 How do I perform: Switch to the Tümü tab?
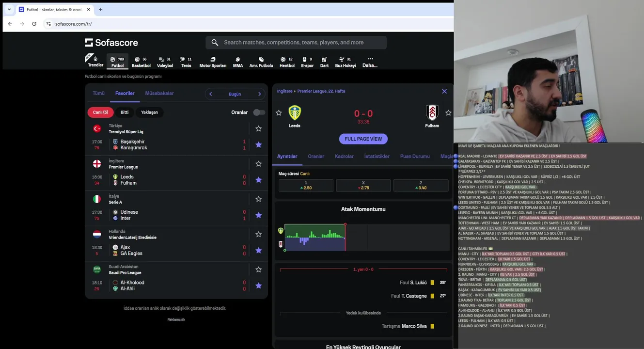(98, 93)
